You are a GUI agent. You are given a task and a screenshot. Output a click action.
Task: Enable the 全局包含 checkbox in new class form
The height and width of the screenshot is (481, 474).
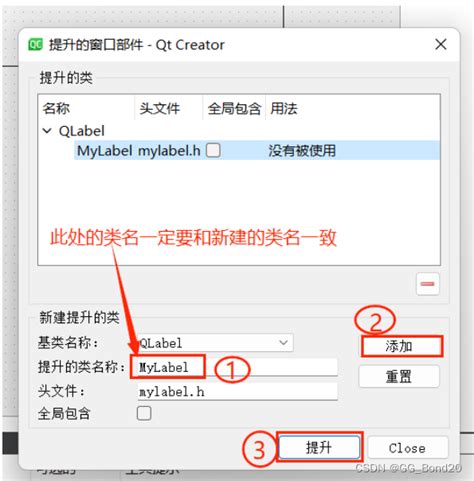coord(144,413)
